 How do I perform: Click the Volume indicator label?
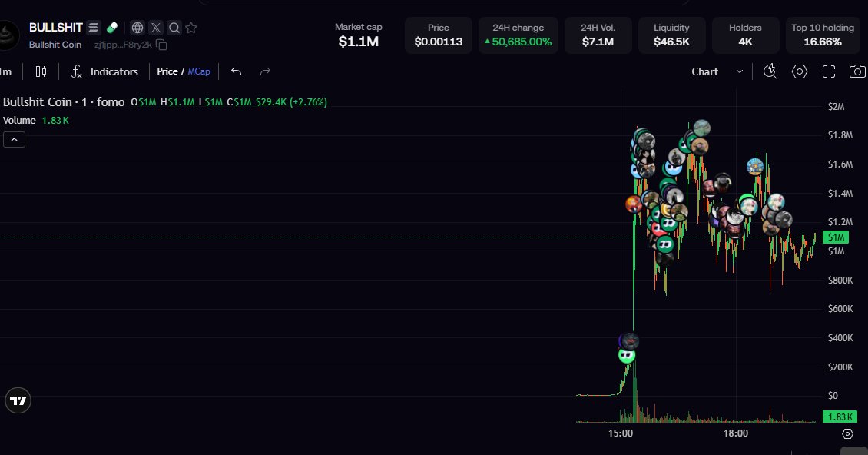[x=19, y=120]
